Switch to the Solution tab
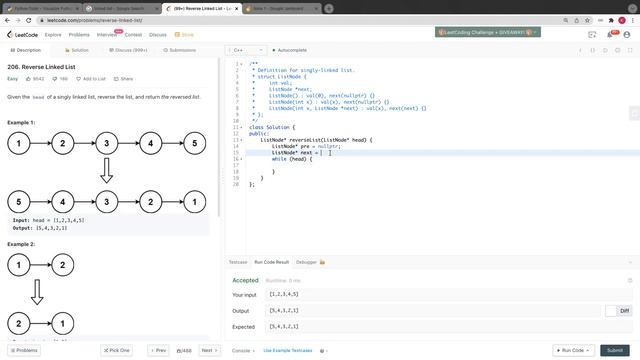Viewport: 640px width, 360px height. (x=77, y=50)
